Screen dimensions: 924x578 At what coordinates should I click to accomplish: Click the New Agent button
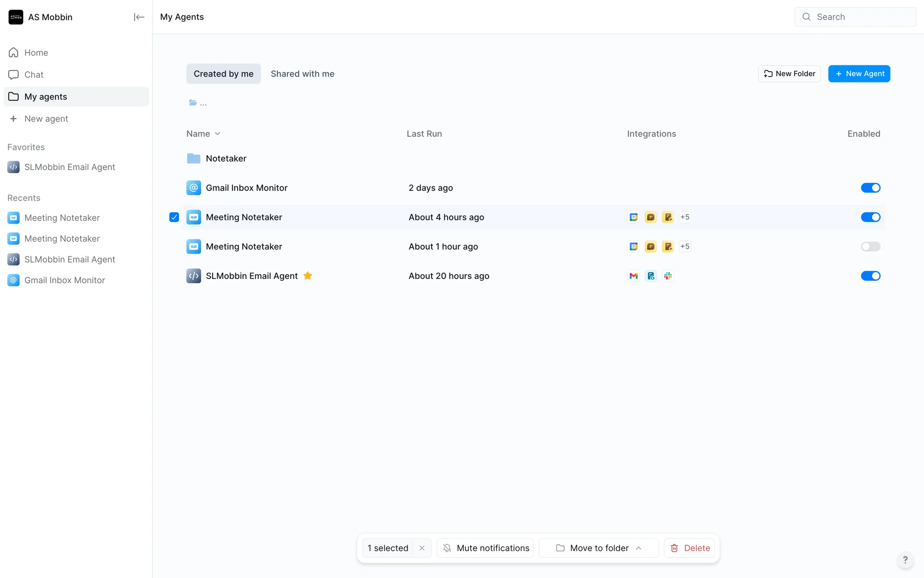[x=859, y=74]
